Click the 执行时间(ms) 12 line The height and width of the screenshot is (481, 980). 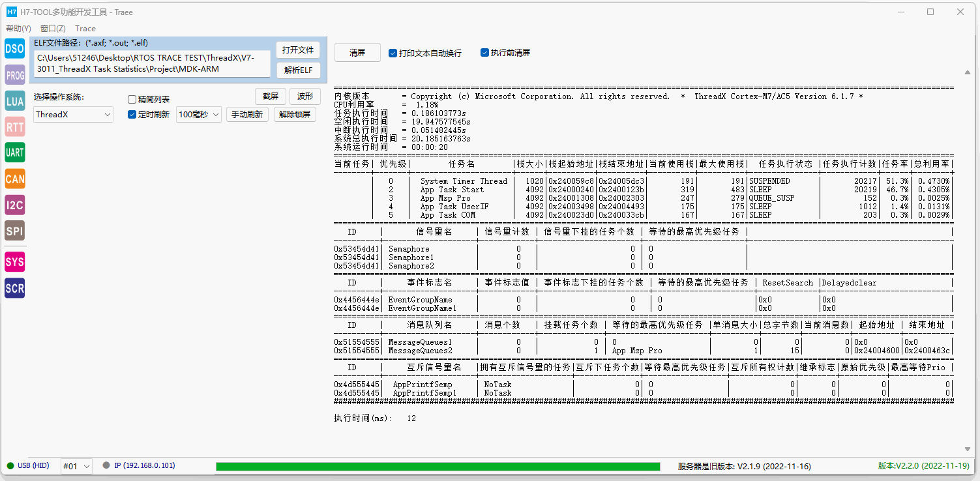point(375,418)
